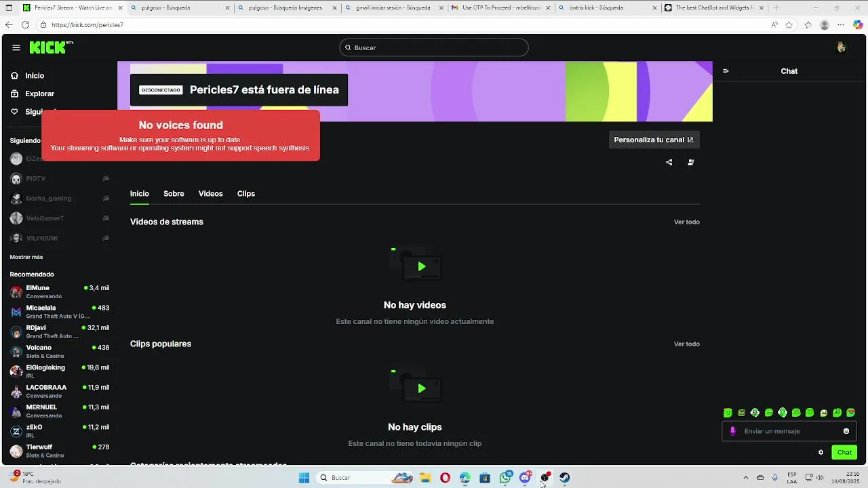Click the No voices found red alert

(x=180, y=136)
